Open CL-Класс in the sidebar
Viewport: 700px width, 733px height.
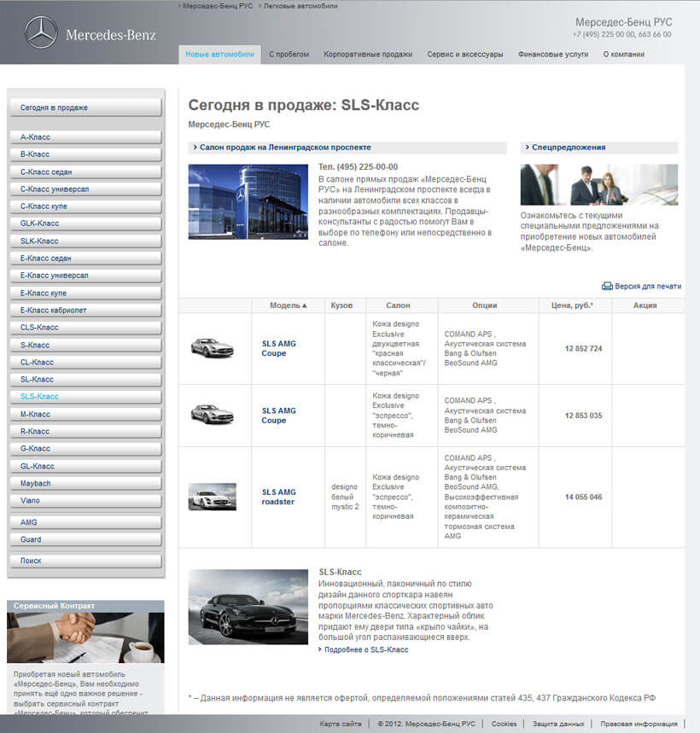click(x=85, y=363)
